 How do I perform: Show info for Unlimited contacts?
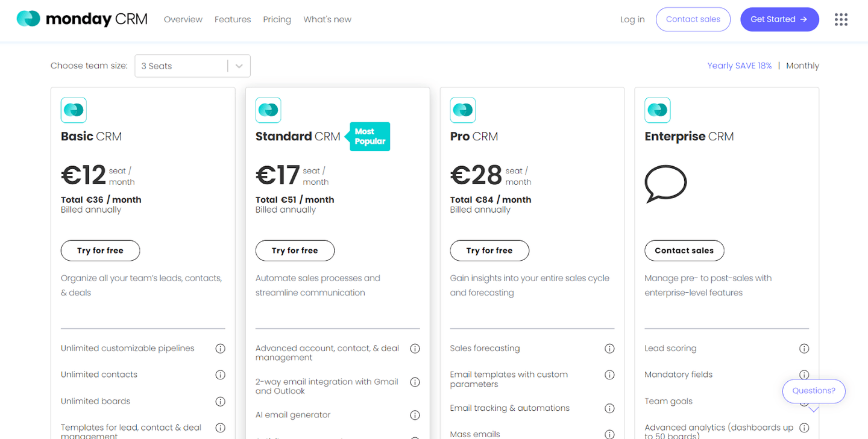click(221, 375)
